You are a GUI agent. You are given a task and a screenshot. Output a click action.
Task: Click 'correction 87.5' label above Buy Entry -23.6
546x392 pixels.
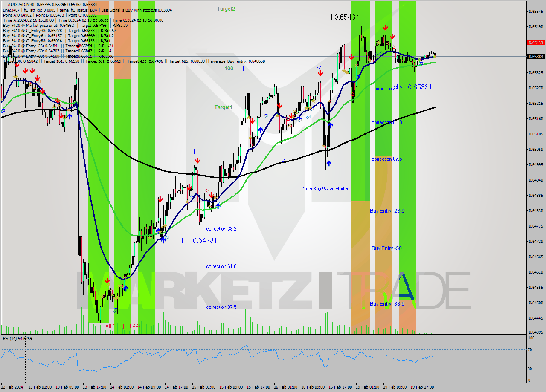pyautogui.click(x=387, y=159)
